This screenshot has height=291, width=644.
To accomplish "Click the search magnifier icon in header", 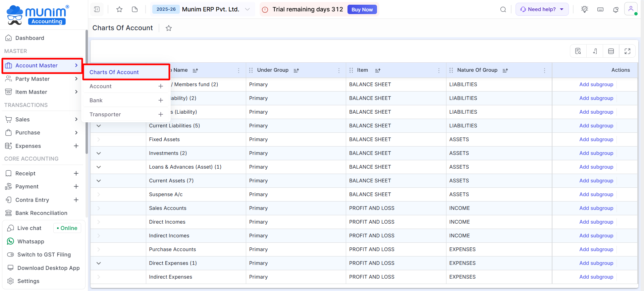I will pyautogui.click(x=503, y=9).
